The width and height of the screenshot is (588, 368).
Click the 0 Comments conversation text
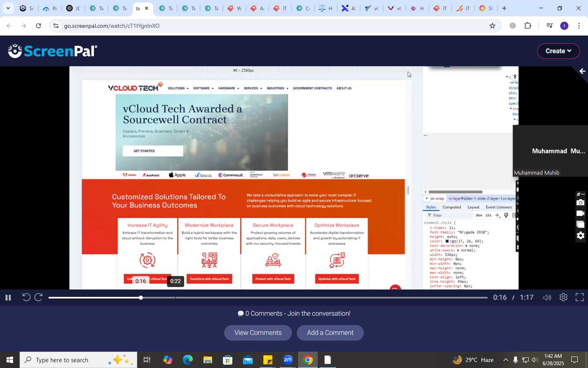(294, 314)
